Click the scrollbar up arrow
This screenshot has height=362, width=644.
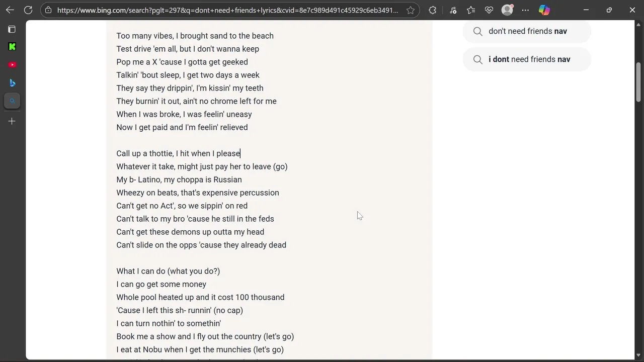[639, 25]
